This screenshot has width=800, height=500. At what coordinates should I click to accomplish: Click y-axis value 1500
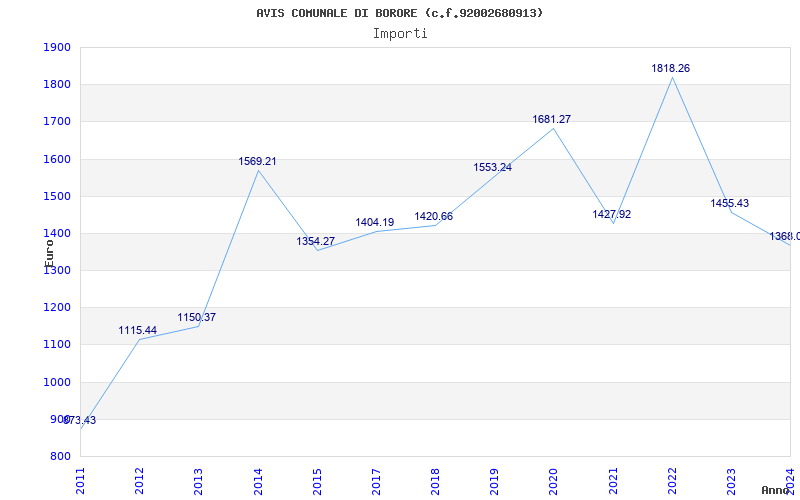57,196
